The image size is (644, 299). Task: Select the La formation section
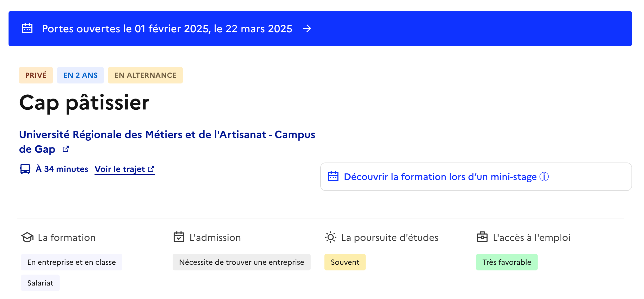point(66,237)
